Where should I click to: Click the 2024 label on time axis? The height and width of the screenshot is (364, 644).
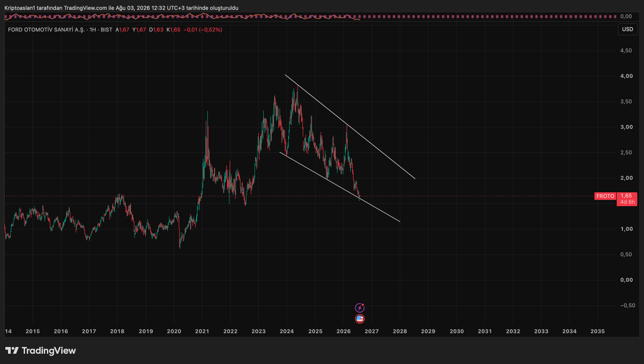tap(287, 331)
